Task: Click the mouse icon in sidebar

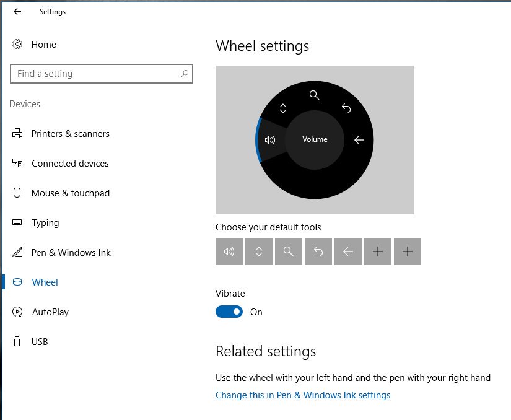Action: click(17, 193)
